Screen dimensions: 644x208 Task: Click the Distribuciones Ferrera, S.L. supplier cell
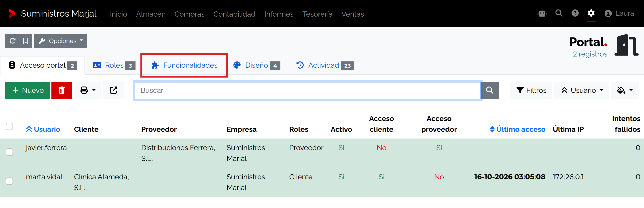click(x=178, y=153)
